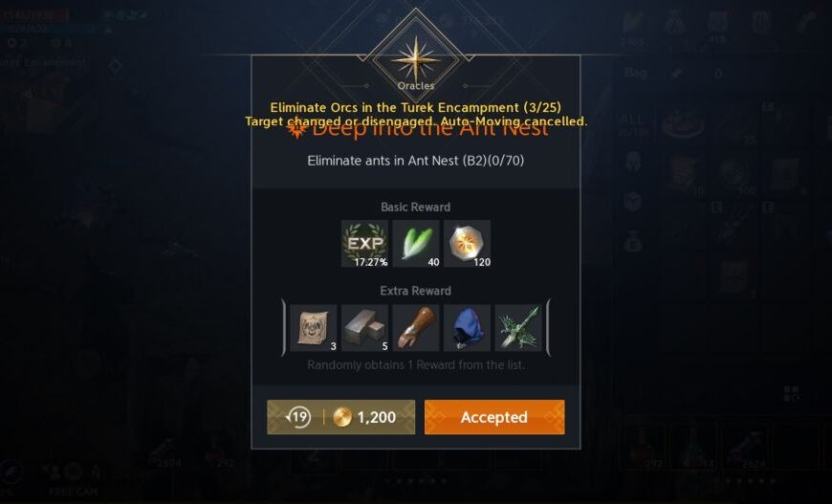Click the EXP 17.27% reward icon

click(364, 244)
